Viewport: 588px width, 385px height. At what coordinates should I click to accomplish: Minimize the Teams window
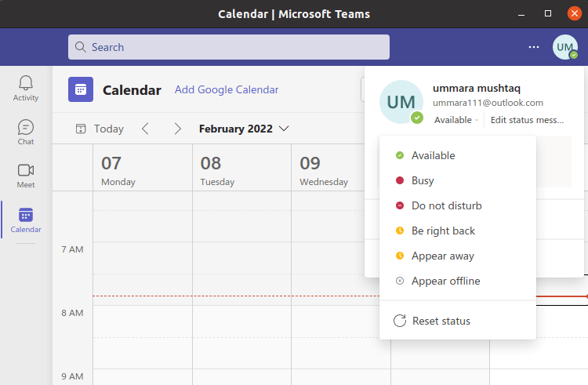[x=521, y=14]
